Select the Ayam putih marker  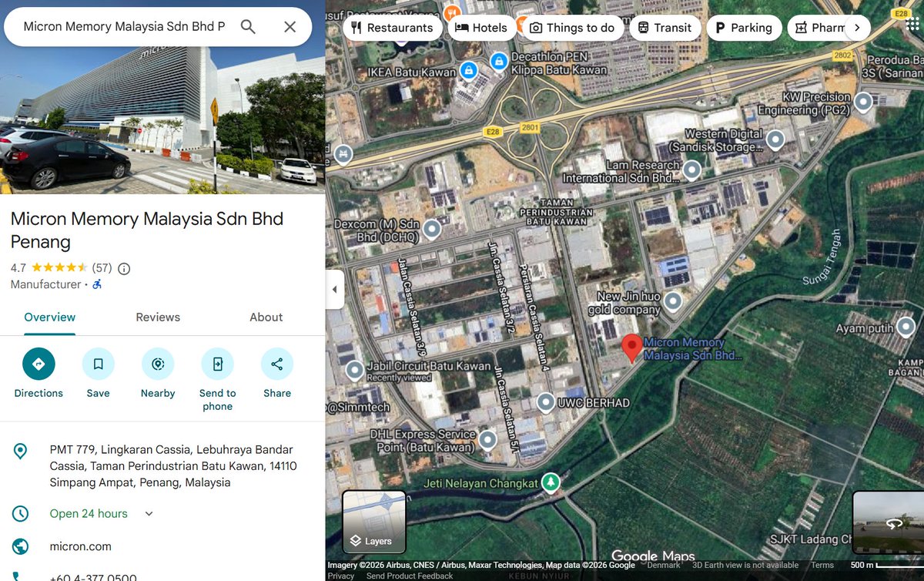pos(906,327)
